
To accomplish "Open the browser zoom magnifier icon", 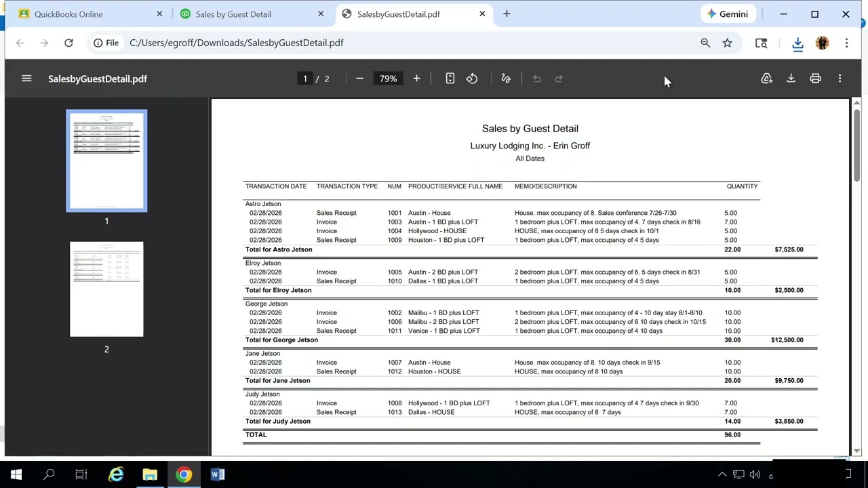I will pyautogui.click(x=705, y=43).
